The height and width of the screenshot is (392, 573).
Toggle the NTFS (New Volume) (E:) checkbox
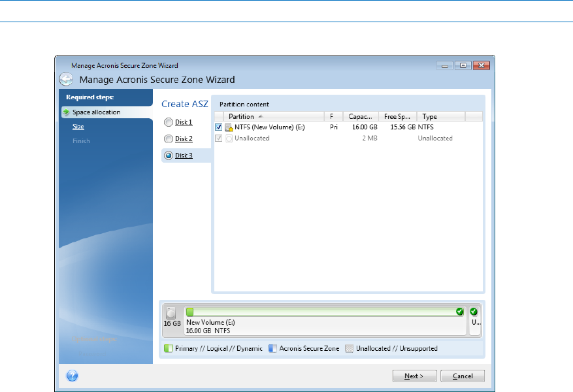click(x=218, y=127)
